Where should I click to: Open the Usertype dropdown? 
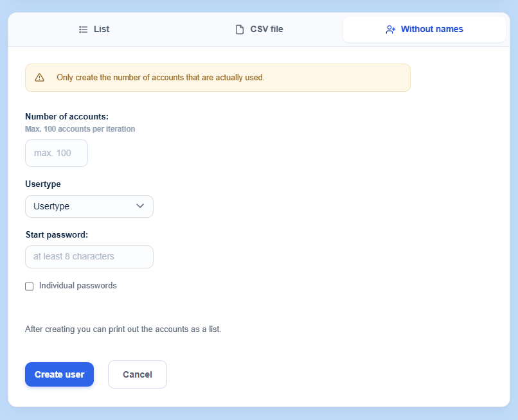pos(89,206)
